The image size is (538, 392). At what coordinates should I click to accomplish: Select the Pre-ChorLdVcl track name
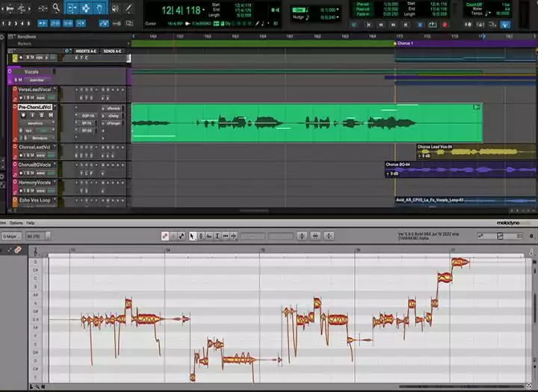(35, 107)
